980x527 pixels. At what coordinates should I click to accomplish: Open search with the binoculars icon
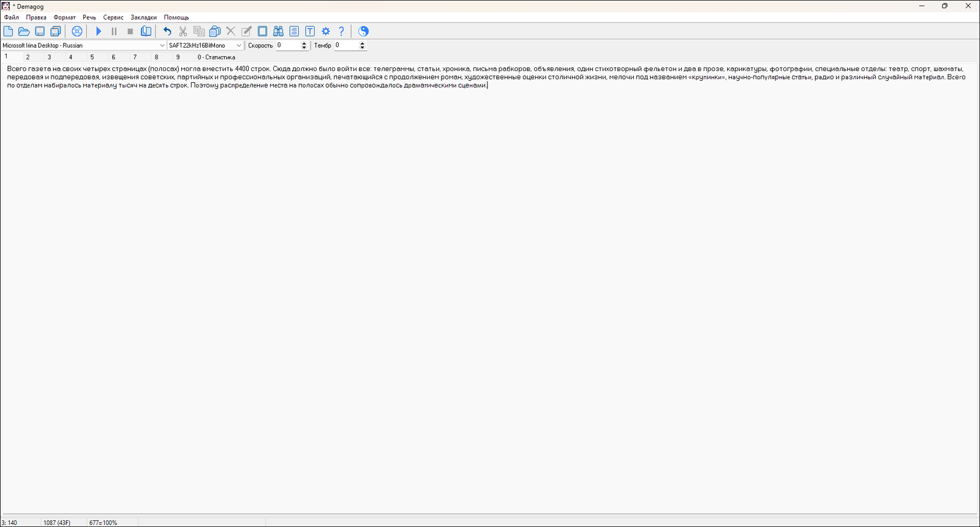point(279,31)
